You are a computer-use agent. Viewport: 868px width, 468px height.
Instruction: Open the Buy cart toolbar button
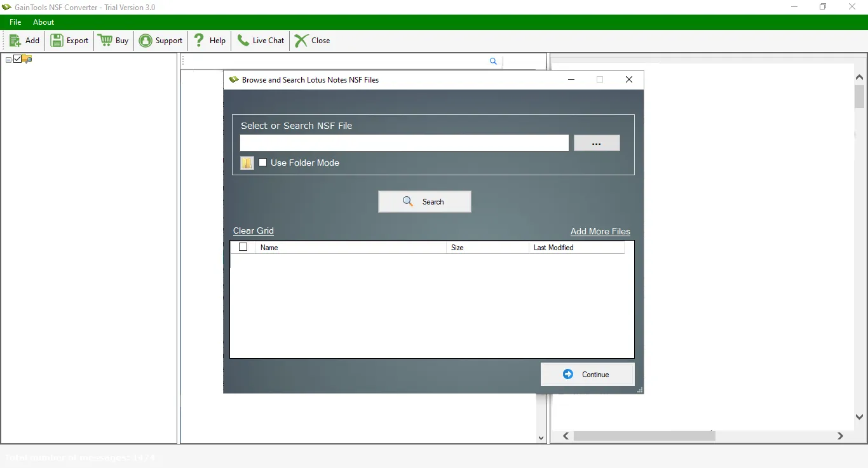(x=114, y=41)
